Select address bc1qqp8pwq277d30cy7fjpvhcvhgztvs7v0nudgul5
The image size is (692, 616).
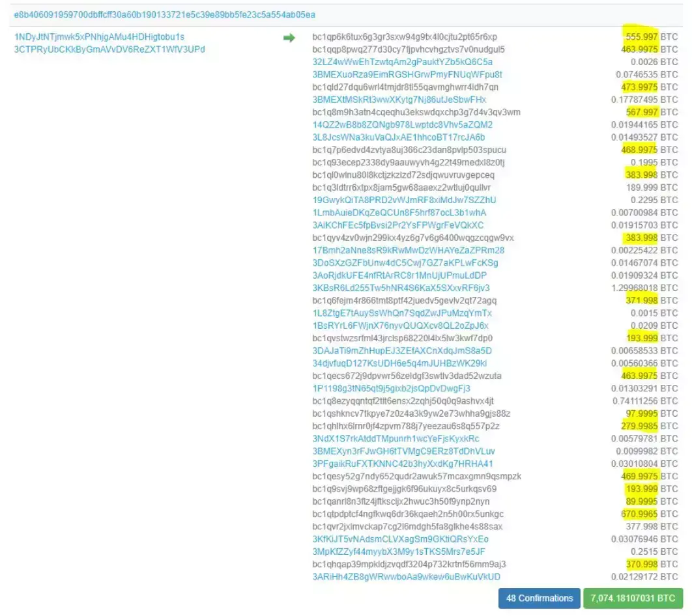[x=408, y=49]
